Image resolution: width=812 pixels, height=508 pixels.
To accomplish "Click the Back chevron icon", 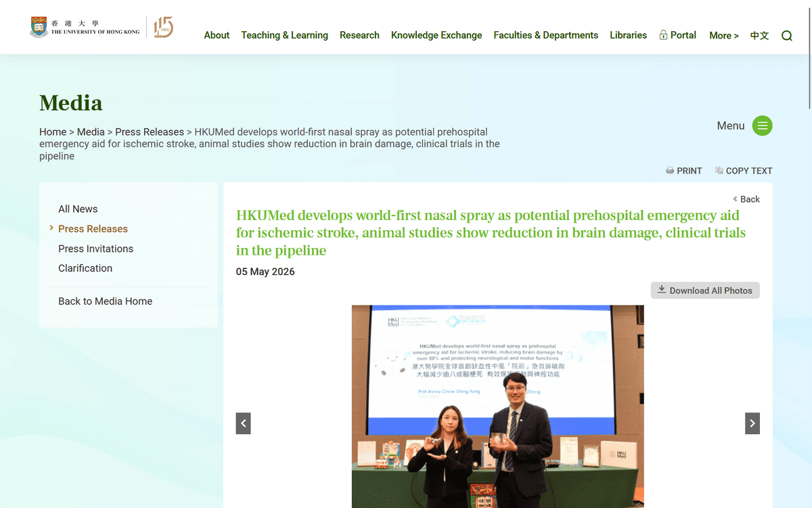I will pyautogui.click(x=735, y=199).
